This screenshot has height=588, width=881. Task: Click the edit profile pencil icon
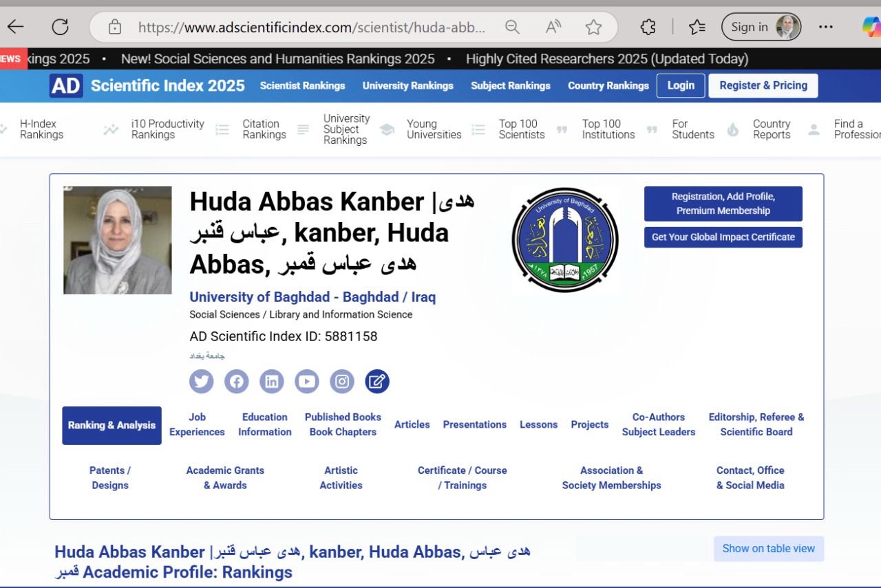377,382
